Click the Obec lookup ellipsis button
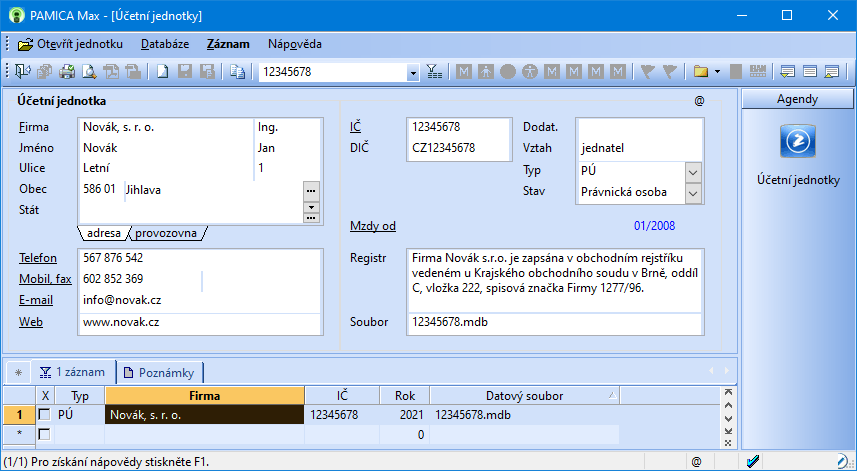Screen dimensions: 857x471 (312, 191)
